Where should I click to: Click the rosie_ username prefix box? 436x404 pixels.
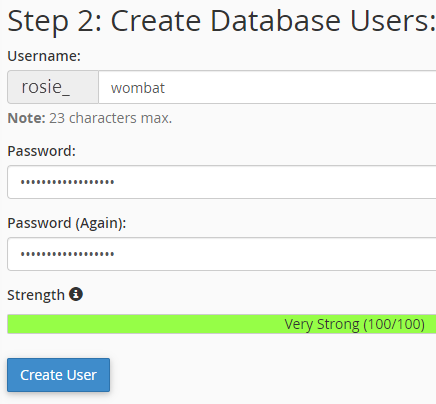click(x=53, y=87)
